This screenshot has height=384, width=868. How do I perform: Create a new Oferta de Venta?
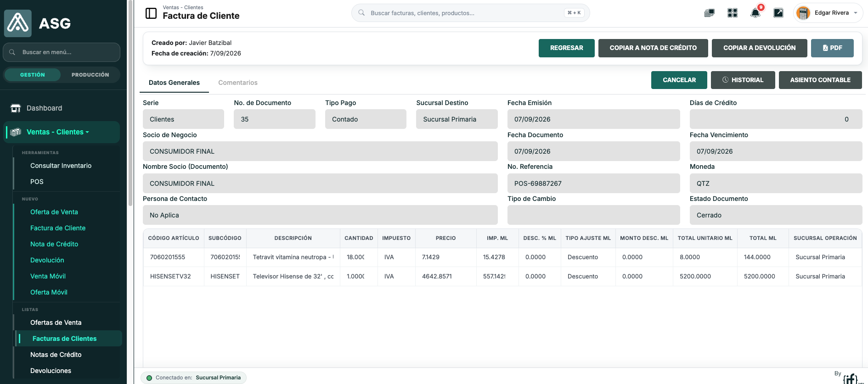(x=54, y=212)
